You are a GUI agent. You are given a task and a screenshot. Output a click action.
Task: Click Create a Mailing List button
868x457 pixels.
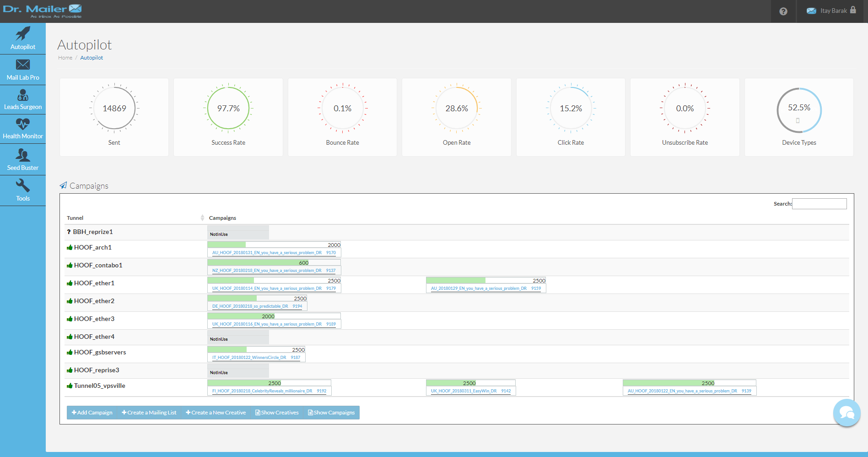point(149,413)
